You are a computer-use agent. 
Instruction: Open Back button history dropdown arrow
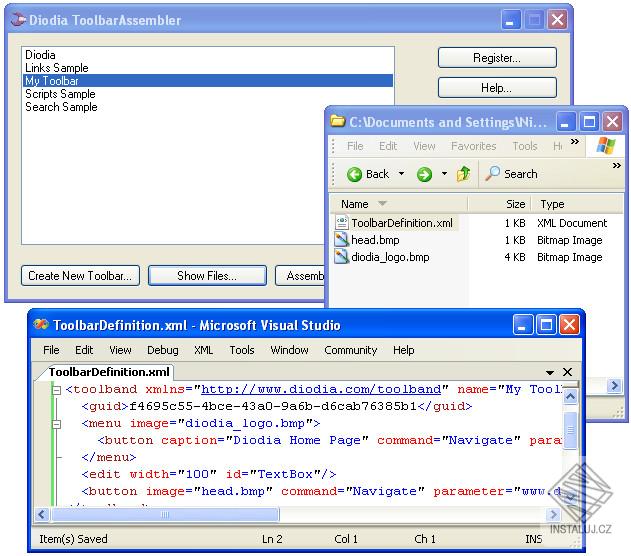coord(401,174)
